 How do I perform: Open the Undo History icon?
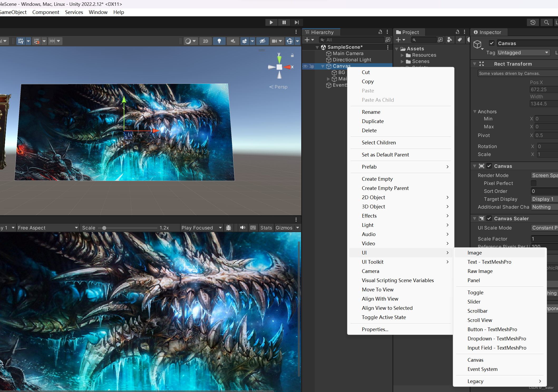coord(533,22)
